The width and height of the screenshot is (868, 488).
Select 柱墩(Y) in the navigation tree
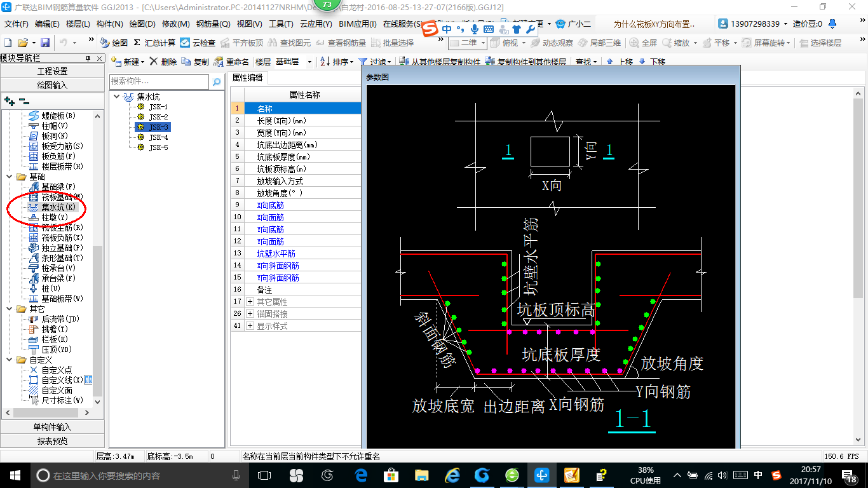pos(55,217)
